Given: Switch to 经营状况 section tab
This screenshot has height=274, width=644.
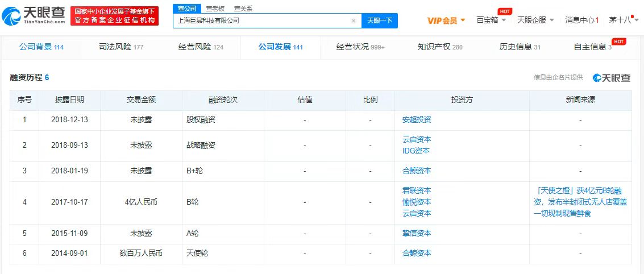Looking at the screenshot, I should pyautogui.click(x=360, y=47).
